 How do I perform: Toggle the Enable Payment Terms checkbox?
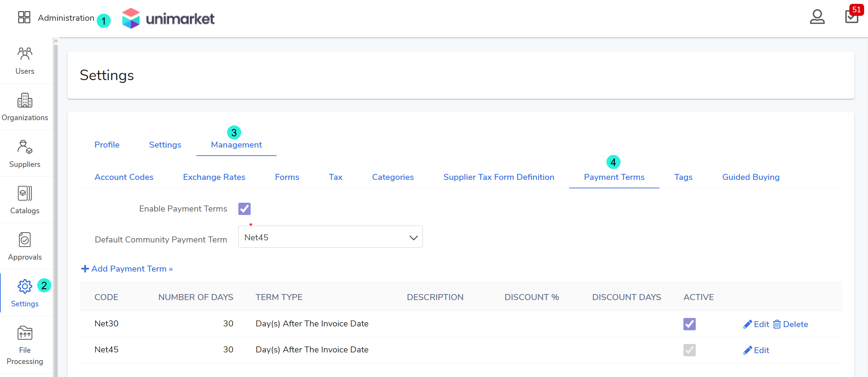coord(244,209)
